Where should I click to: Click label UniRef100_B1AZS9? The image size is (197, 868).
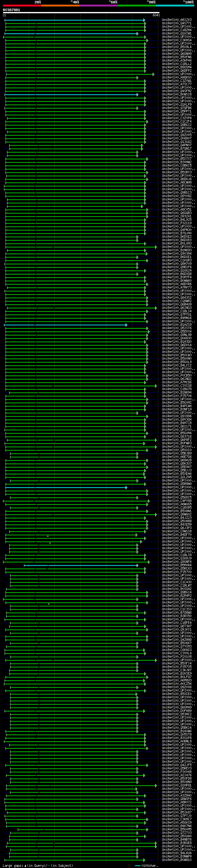coord(177,325)
